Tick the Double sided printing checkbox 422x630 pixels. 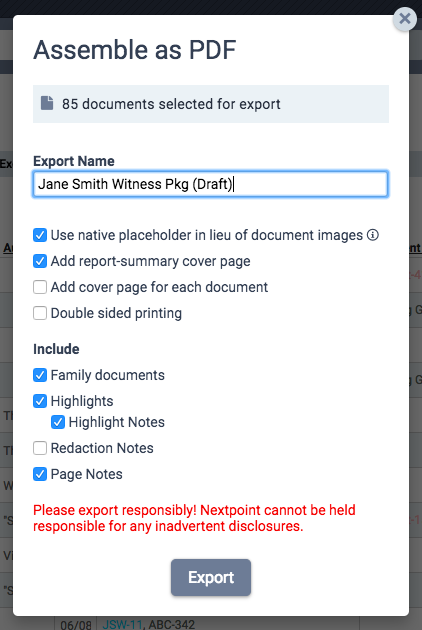pos(40,313)
